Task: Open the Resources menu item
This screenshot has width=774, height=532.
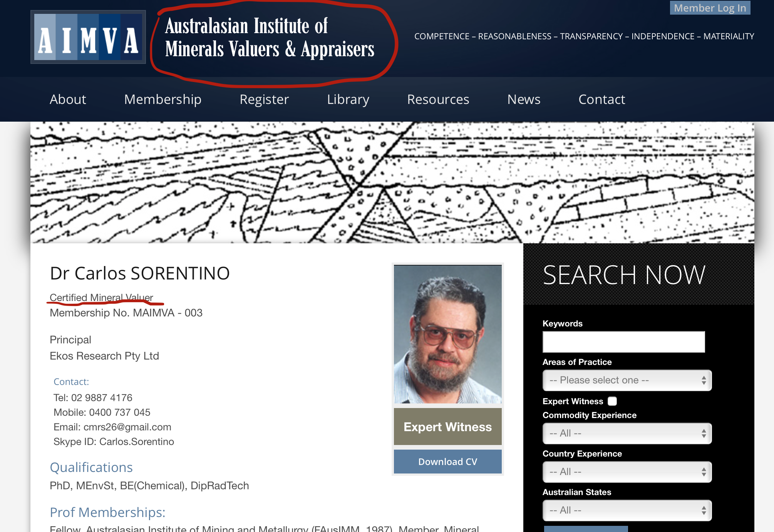Action: 438,99
